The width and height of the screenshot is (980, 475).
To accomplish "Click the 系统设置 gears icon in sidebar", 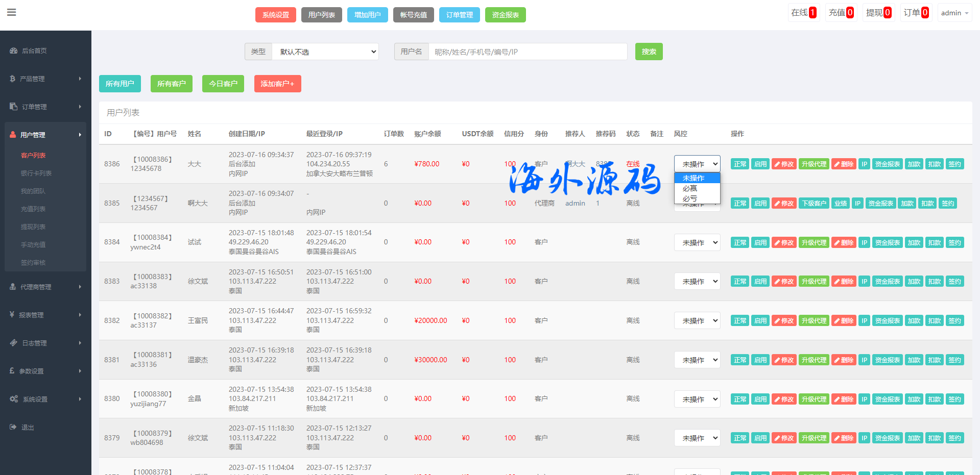I will 14,399.
